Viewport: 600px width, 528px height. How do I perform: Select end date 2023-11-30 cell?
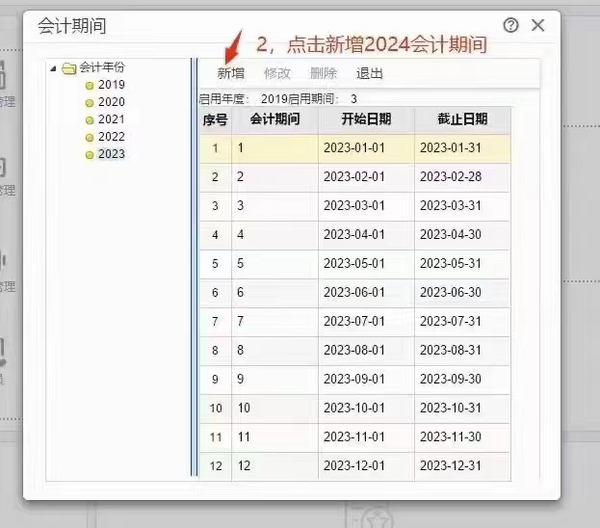(x=462, y=437)
